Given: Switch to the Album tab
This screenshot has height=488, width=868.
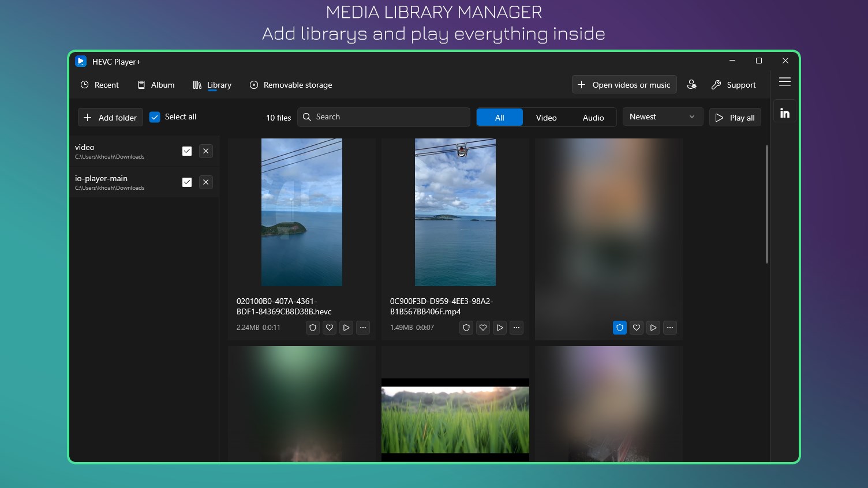Looking at the screenshot, I should 156,85.
